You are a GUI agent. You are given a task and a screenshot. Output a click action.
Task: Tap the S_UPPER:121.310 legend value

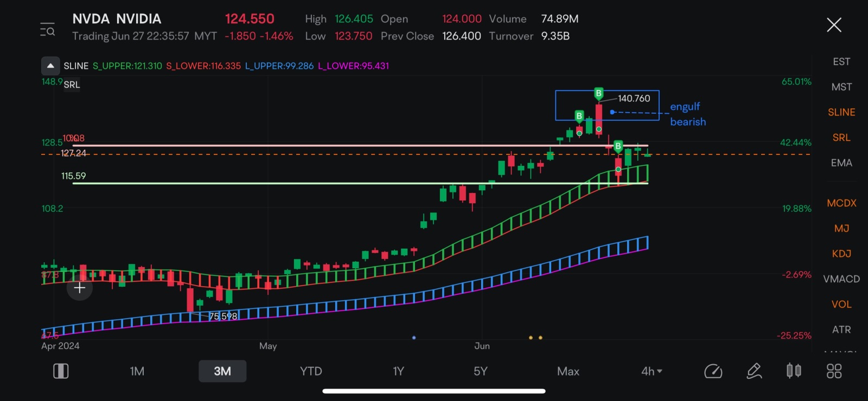click(x=127, y=66)
